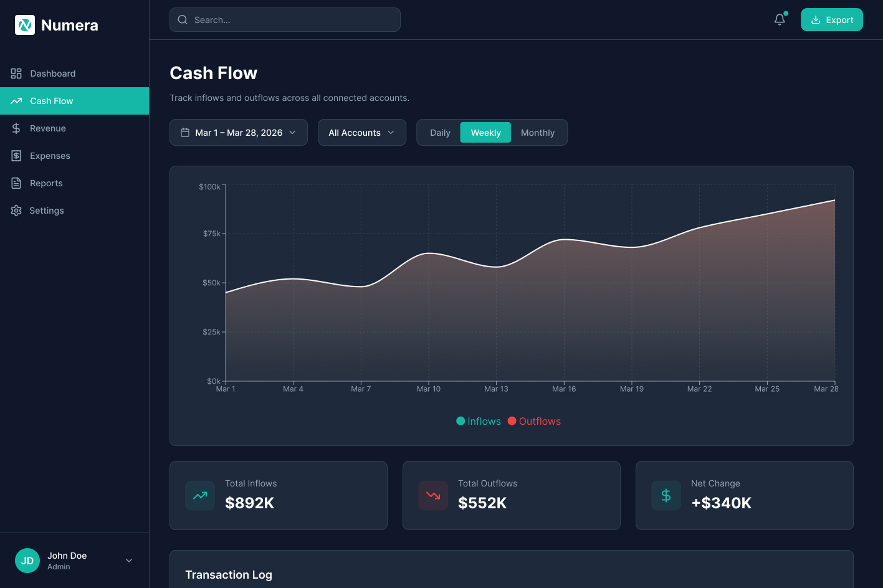Click the Mar 22 x-axis label
Screen dimensions: 883x588
point(699,389)
